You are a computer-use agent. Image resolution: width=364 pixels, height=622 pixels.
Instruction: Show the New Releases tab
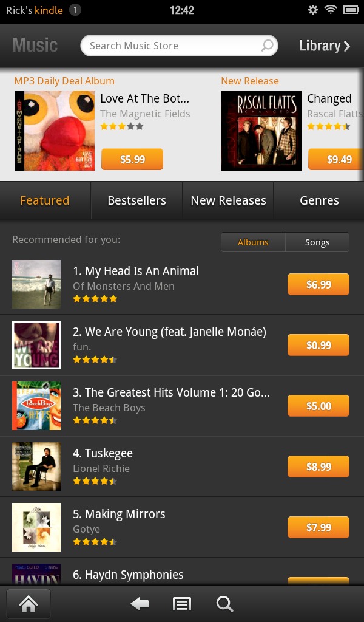[x=228, y=200]
